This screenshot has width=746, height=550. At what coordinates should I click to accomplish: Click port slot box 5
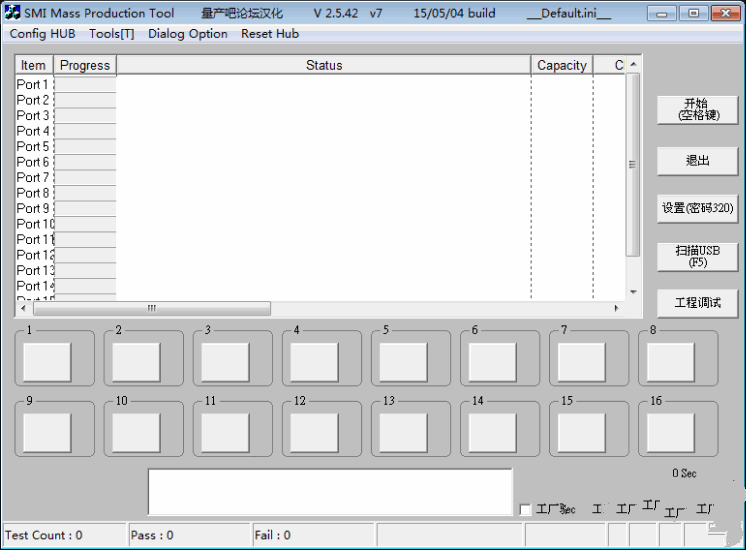(403, 362)
